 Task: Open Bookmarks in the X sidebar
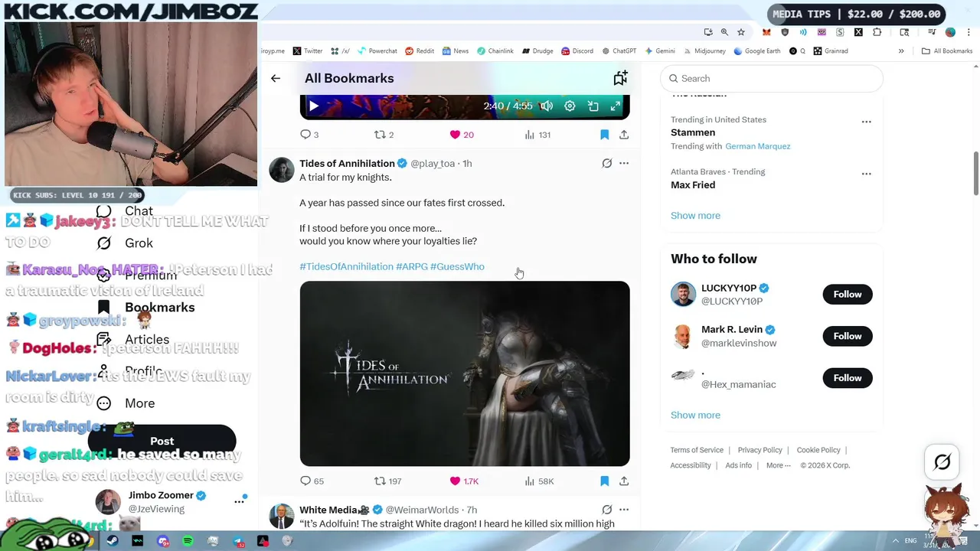(146, 308)
